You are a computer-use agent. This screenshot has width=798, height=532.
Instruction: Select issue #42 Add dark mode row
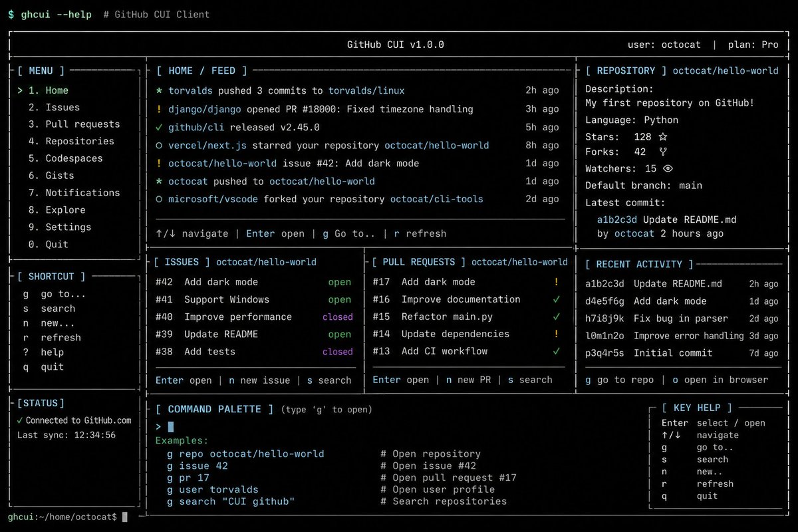click(x=254, y=282)
